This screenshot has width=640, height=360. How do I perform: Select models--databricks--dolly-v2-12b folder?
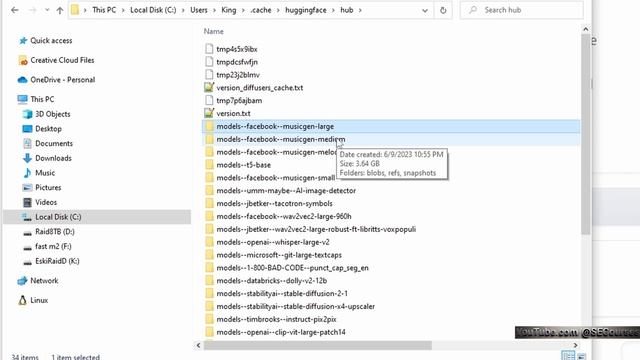(272, 281)
